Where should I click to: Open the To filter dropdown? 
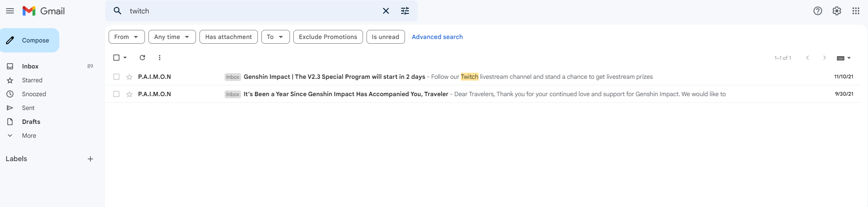[x=275, y=37]
